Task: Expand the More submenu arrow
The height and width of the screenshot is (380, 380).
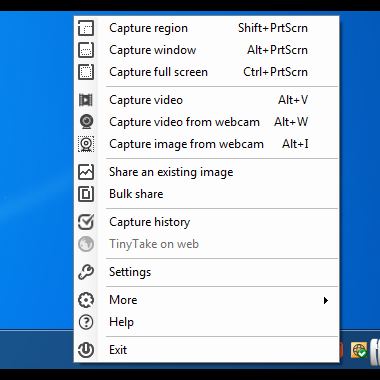Action: coord(326,301)
